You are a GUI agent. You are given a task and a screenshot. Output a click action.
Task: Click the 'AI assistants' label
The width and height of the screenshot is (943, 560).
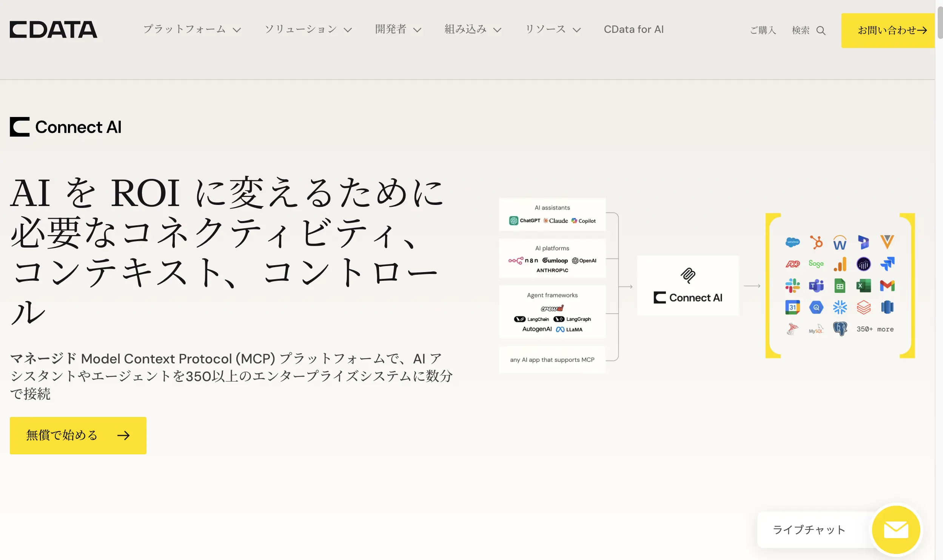click(x=552, y=208)
